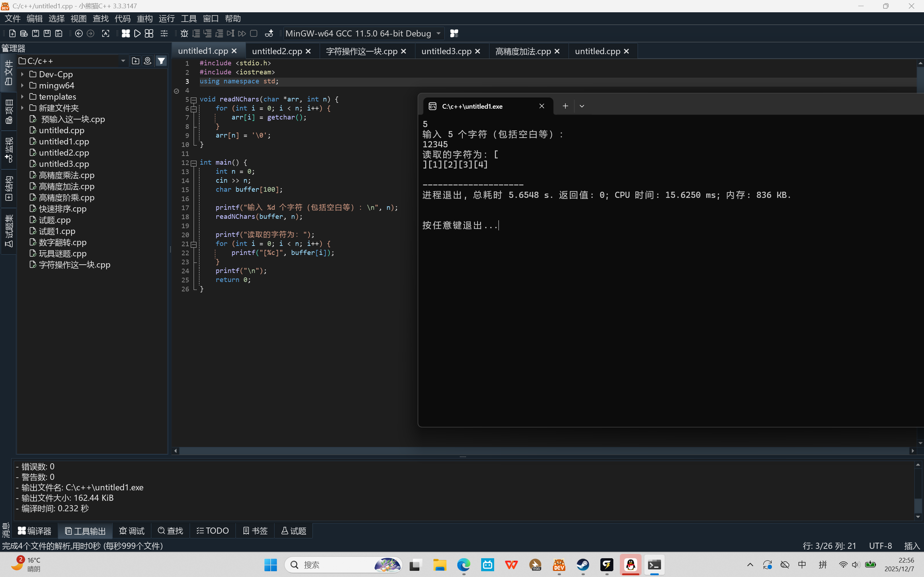The image size is (924, 577).
Task: Open 快速排序.cpp in the file tree
Action: point(62,209)
